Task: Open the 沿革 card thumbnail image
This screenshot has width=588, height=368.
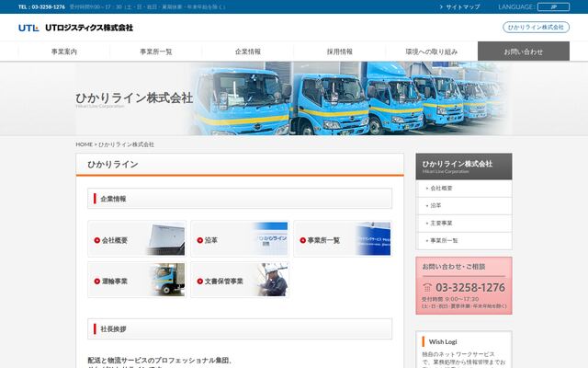Action: [269, 239]
